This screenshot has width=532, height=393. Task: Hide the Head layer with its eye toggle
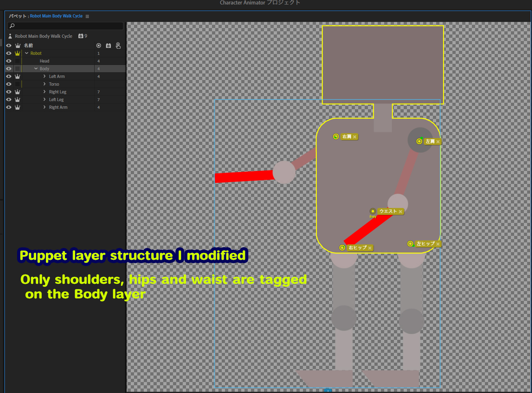point(9,61)
